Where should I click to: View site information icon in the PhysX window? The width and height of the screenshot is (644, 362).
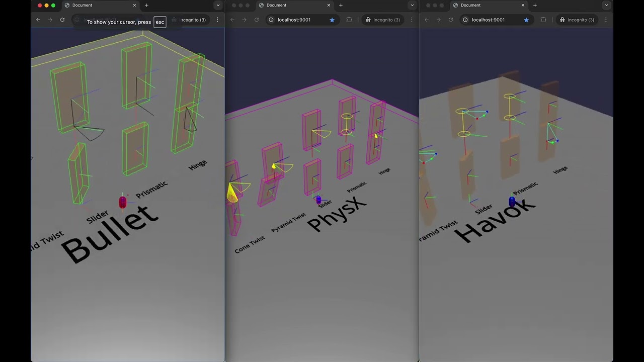click(271, 20)
